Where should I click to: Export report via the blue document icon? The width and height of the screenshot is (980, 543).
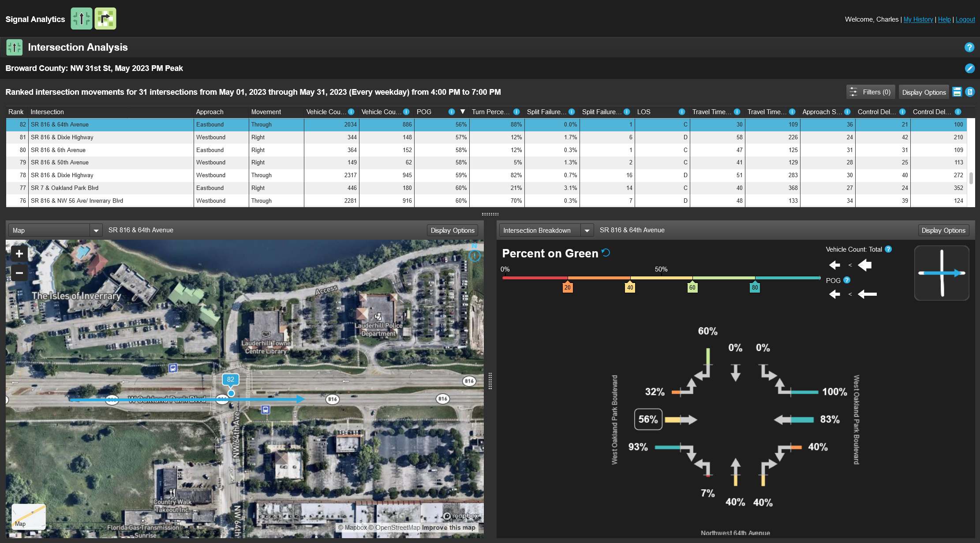pos(970,92)
